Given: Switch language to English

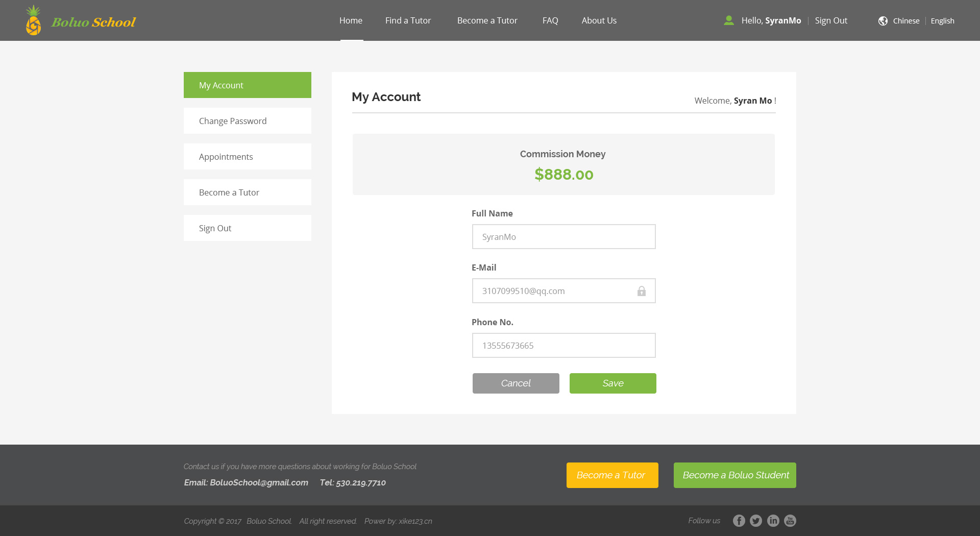Looking at the screenshot, I should 942,21.
